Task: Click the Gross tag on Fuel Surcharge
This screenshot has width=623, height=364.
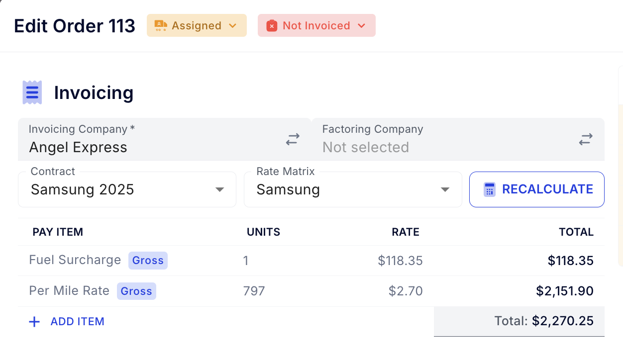Action: click(148, 261)
